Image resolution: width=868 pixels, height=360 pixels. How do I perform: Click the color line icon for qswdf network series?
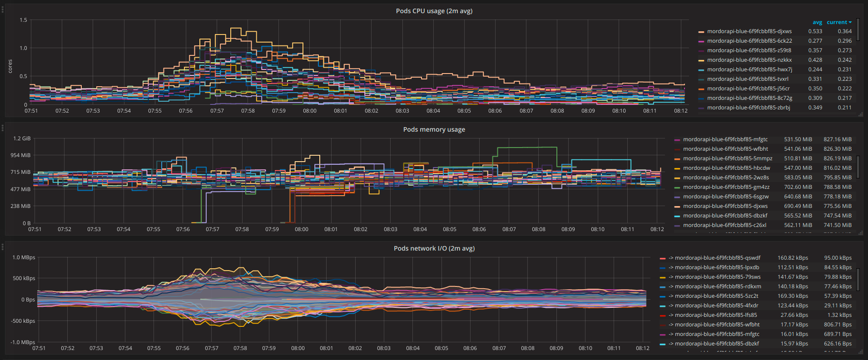point(662,258)
